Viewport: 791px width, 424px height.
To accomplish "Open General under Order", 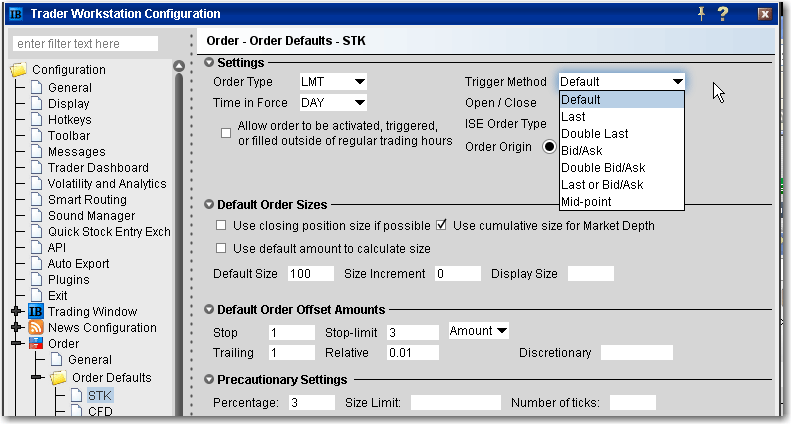I will pyautogui.click(x=90, y=360).
